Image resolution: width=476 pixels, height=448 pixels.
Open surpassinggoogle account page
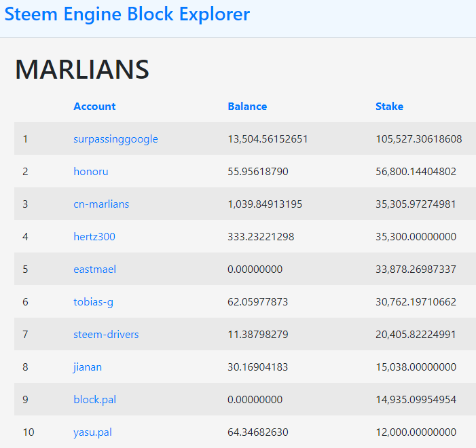[115, 139]
